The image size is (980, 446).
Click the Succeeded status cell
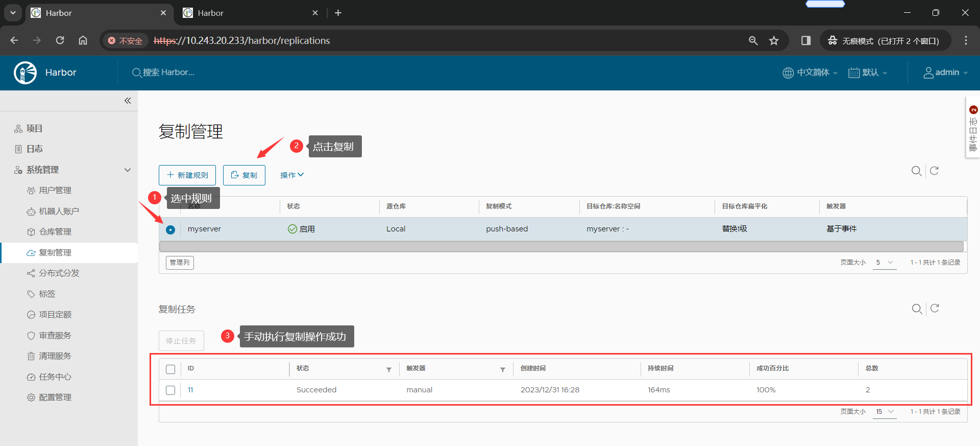pos(316,390)
